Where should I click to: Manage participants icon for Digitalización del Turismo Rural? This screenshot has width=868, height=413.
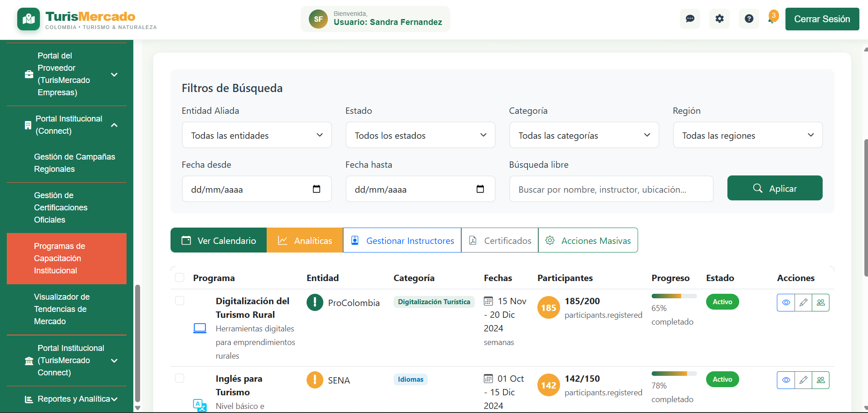click(x=821, y=302)
